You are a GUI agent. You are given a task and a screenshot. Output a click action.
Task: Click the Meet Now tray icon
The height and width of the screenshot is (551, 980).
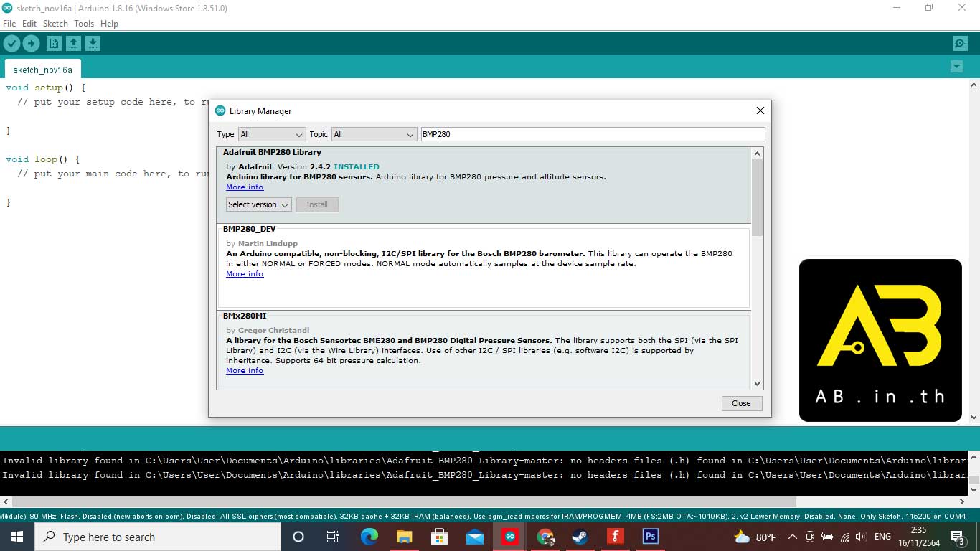pyautogui.click(x=810, y=537)
